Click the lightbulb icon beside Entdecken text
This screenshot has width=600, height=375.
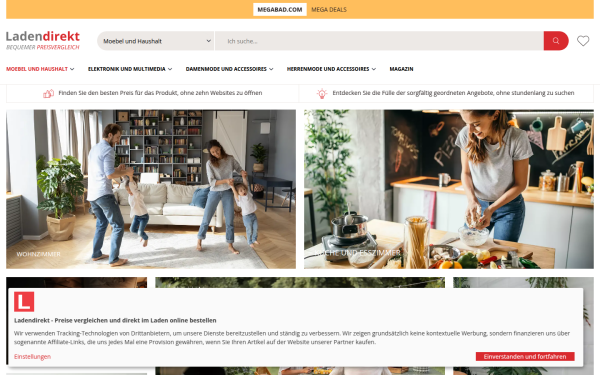click(322, 93)
